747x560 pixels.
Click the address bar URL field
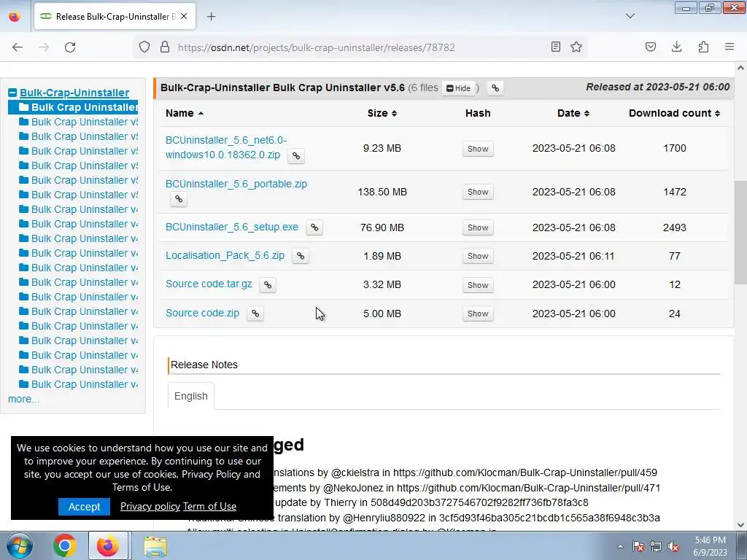click(x=317, y=47)
